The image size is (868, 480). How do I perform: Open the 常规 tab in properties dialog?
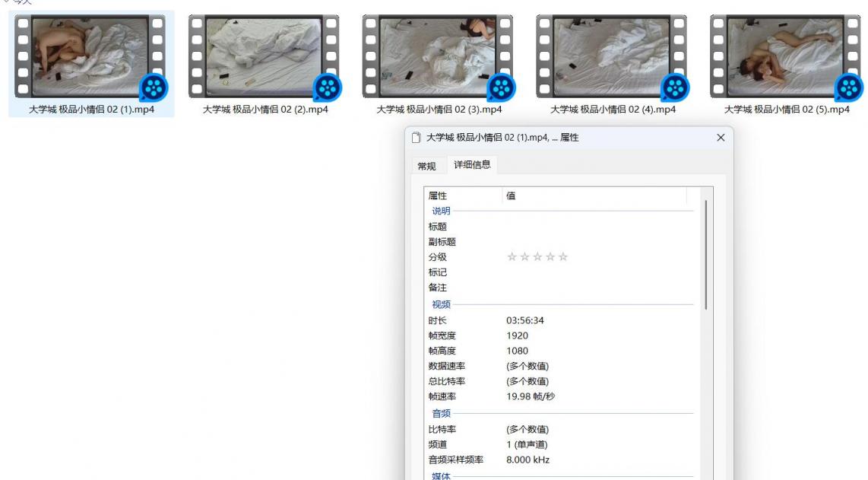(x=426, y=167)
